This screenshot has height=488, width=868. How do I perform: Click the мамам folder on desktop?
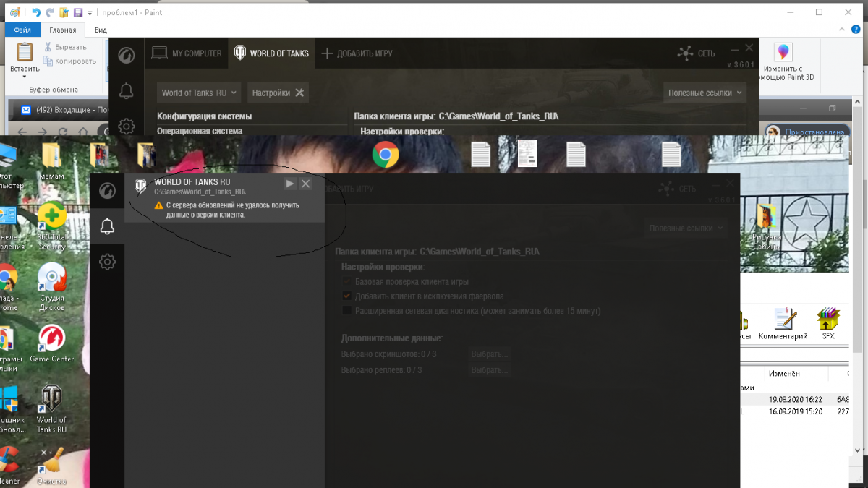(52, 160)
